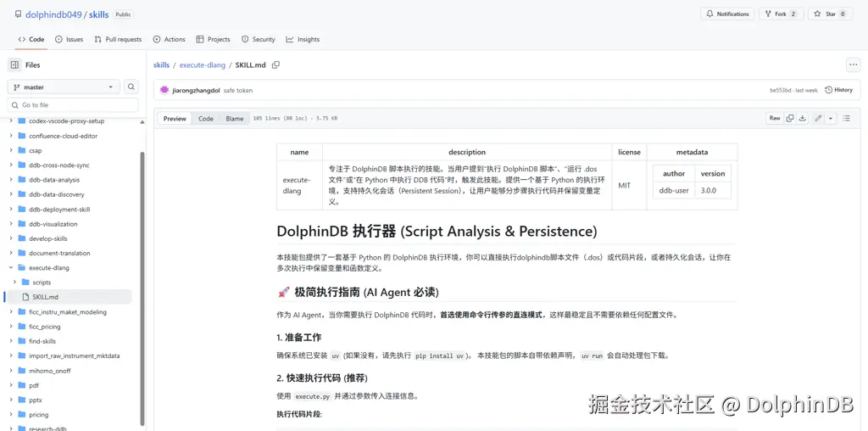Screen dimensions: 868x431
Task: Select the mihomo_onoff folder icon
Action: tap(22, 371)
